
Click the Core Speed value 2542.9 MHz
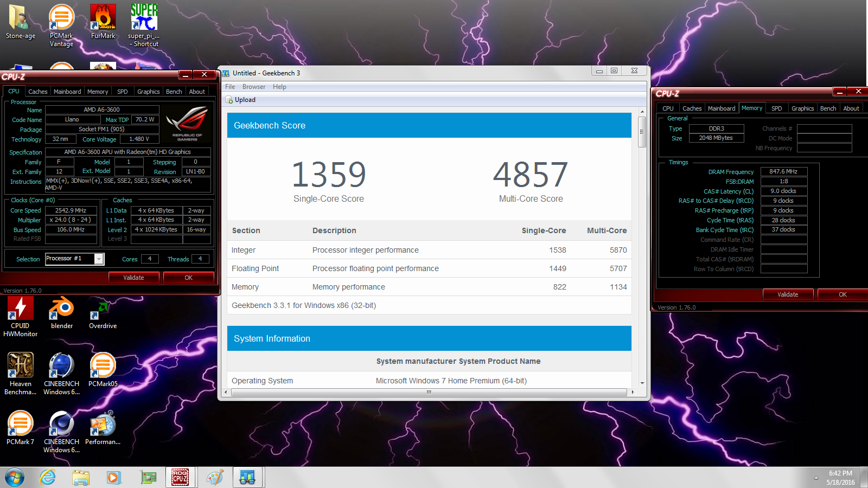pyautogui.click(x=71, y=210)
